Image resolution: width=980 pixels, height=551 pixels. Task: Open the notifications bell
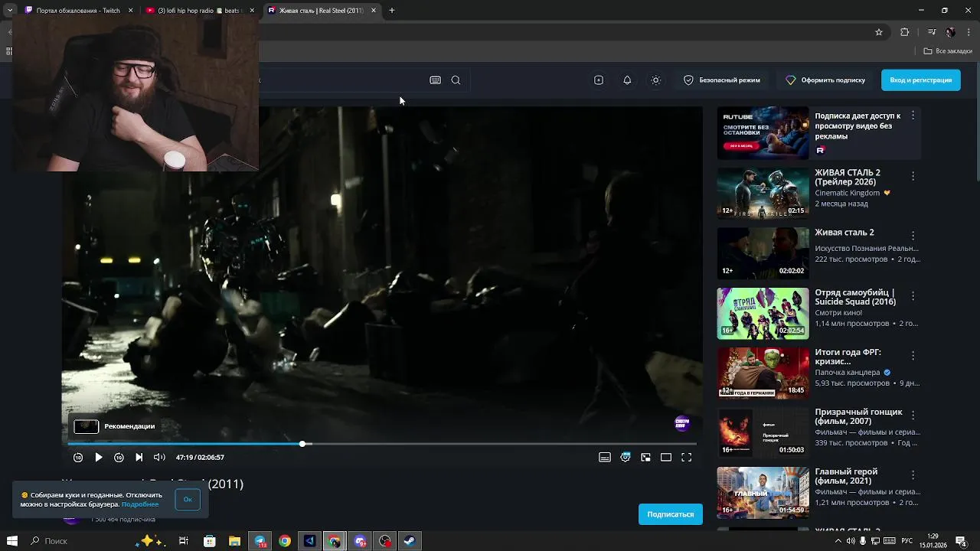tap(627, 80)
